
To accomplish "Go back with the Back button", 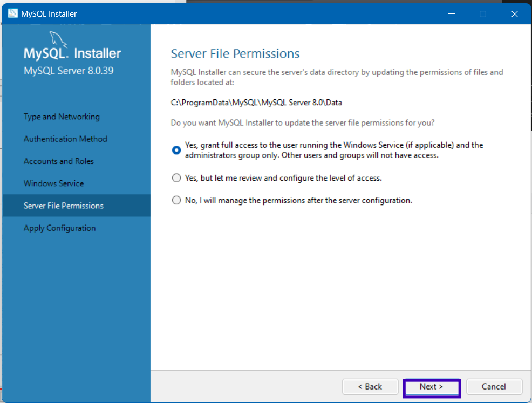I will tap(370, 387).
